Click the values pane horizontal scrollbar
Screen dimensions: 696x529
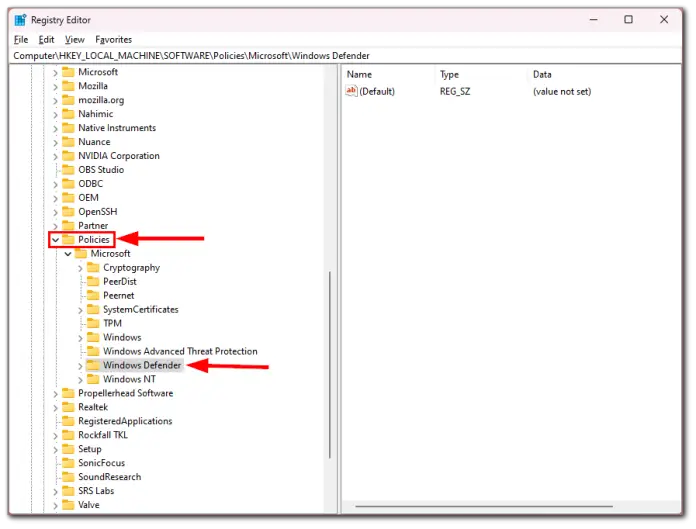(x=484, y=506)
